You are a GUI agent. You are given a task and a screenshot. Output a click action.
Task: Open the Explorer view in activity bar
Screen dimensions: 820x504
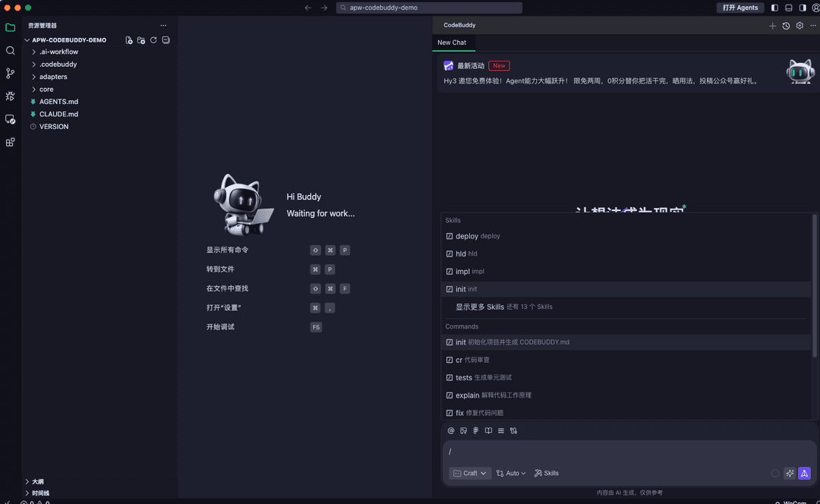click(10, 28)
